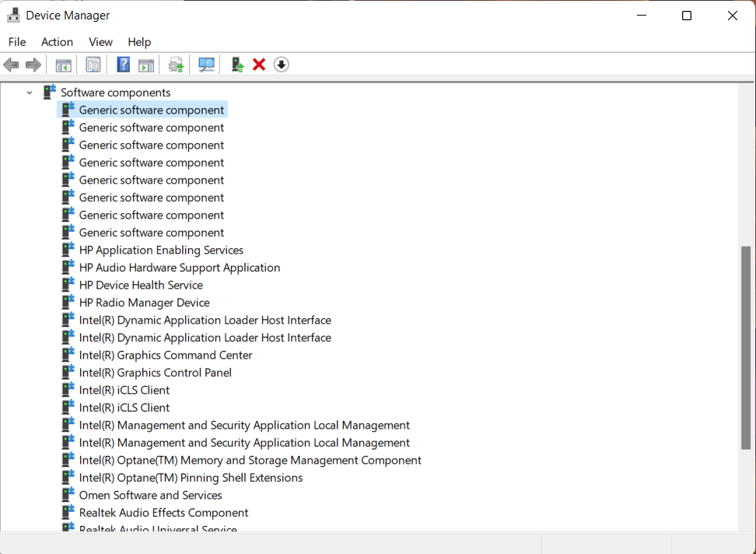Select the Software components category label
The width and height of the screenshot is (756, 554).
tap(116, 93)
